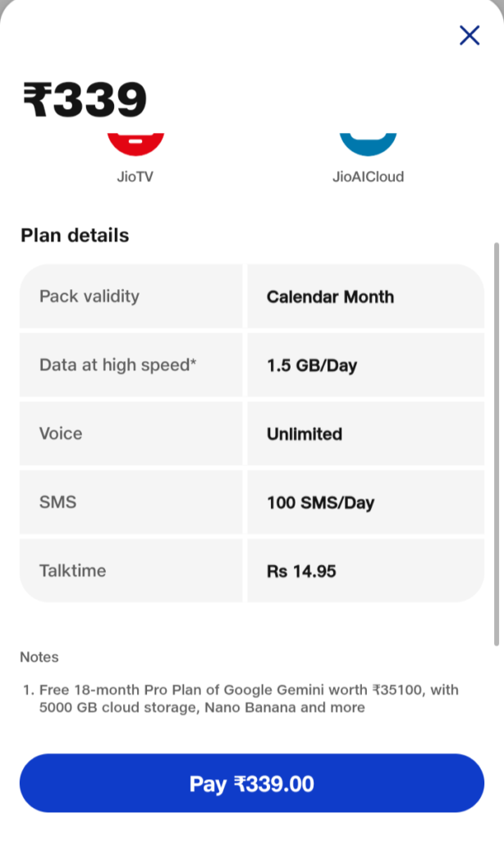Click the vertical scrollbar on the right
The image size is (504, 841).
[x=496, y=443]
